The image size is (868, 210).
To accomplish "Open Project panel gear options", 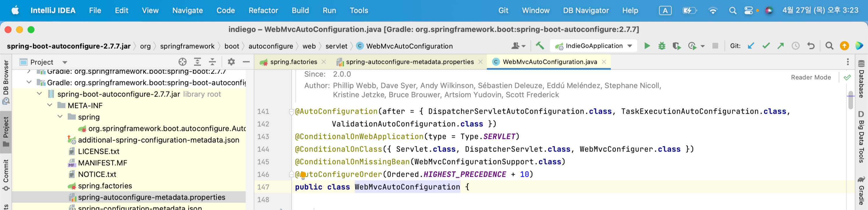I will pyautogui.click(x=231, y=62).
